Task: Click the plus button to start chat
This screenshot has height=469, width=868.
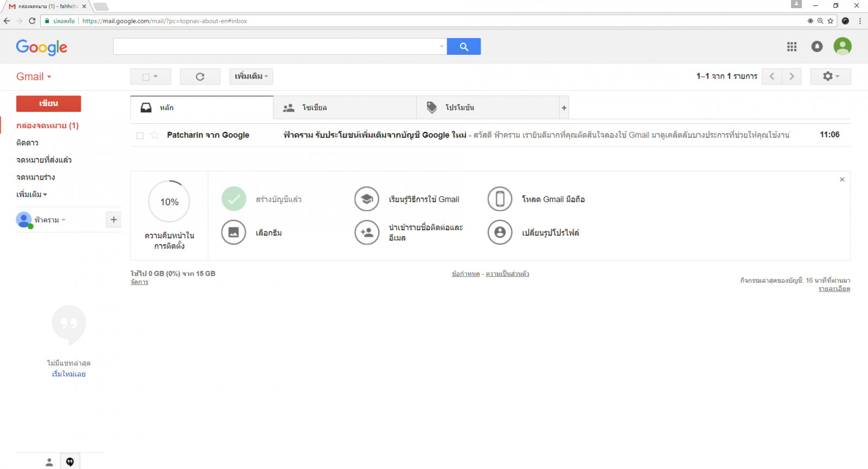Action: pos(113,219)
